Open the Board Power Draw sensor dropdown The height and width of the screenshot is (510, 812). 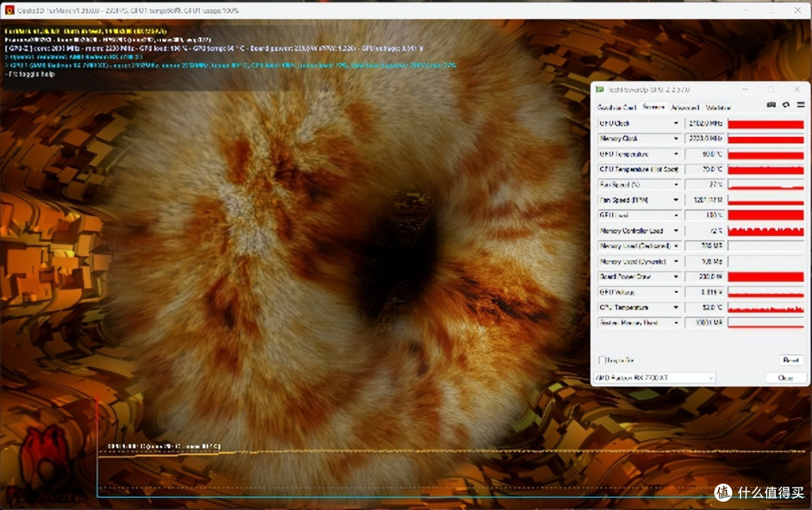676,277
